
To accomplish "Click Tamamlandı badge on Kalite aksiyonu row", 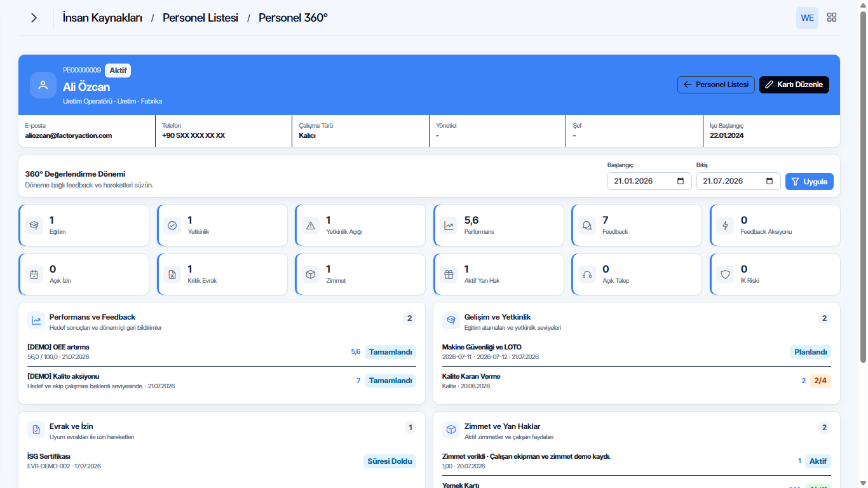I will [x=391, y=381].
